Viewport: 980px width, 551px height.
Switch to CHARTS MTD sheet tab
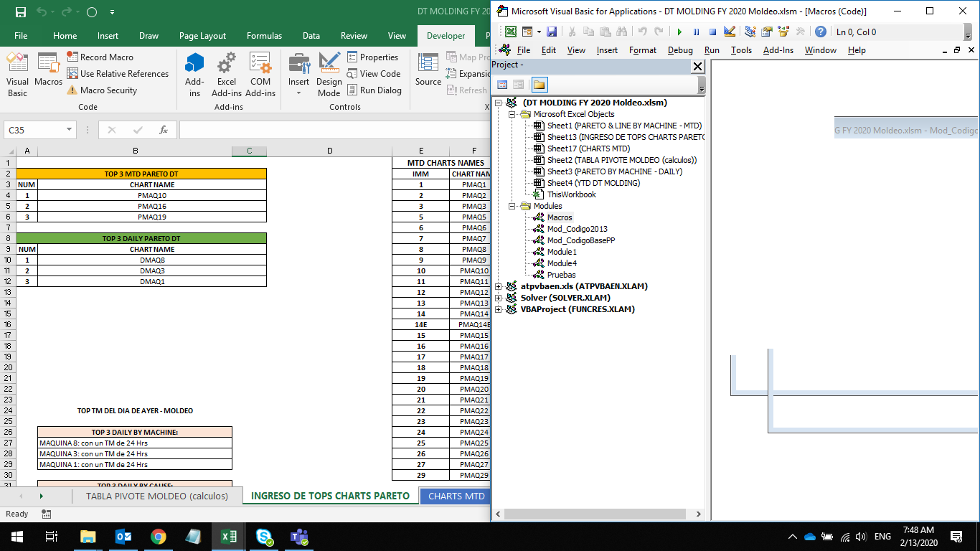point(456,496)
